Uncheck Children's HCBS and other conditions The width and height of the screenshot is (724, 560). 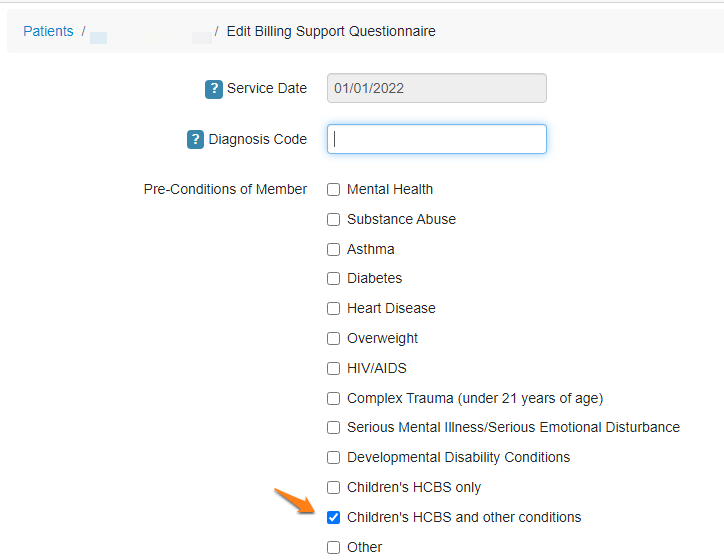click(333, 518)
